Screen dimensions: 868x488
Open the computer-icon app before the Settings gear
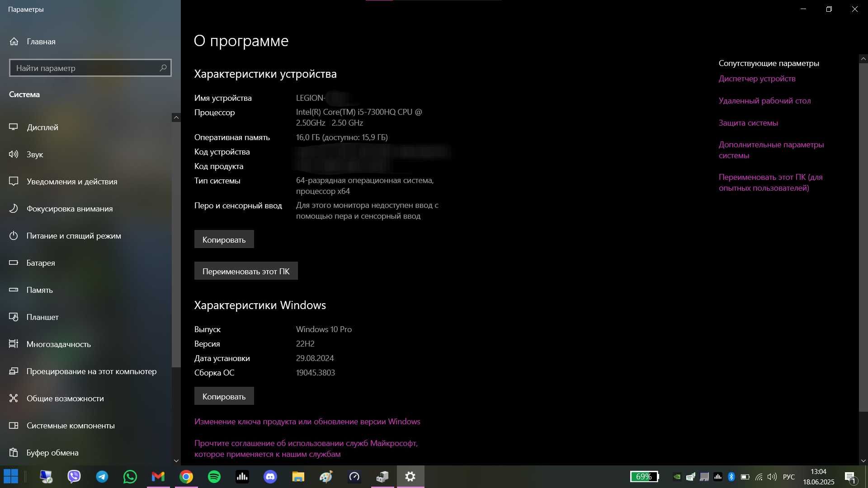click(382, 477)
